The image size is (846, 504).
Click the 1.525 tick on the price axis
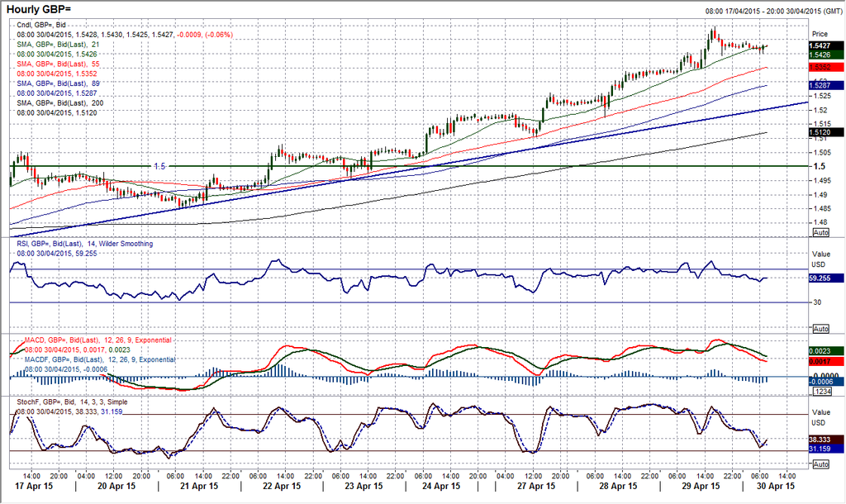pos(821,96)
